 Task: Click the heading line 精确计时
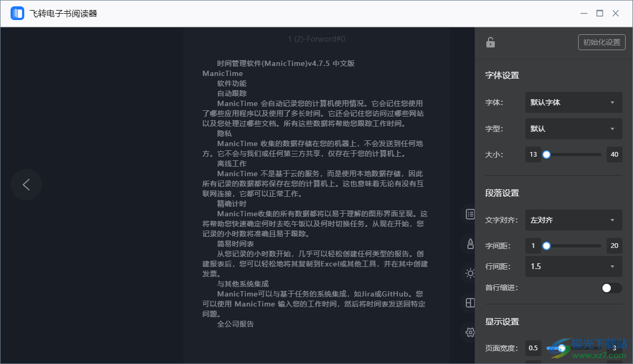(232, 204)
